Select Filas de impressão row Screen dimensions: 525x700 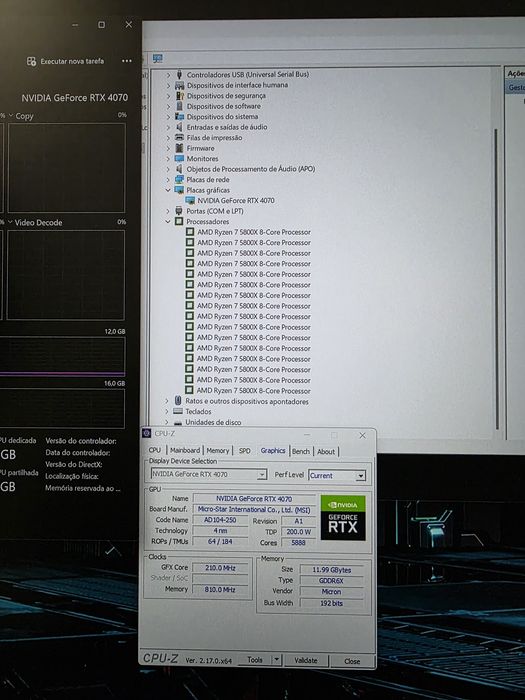click(214, 138)
